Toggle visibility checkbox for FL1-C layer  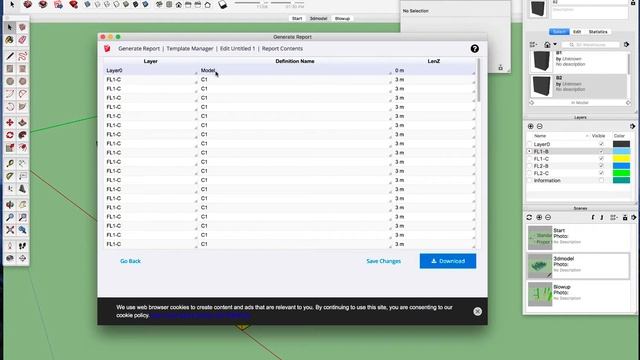(x=601, y=159)
